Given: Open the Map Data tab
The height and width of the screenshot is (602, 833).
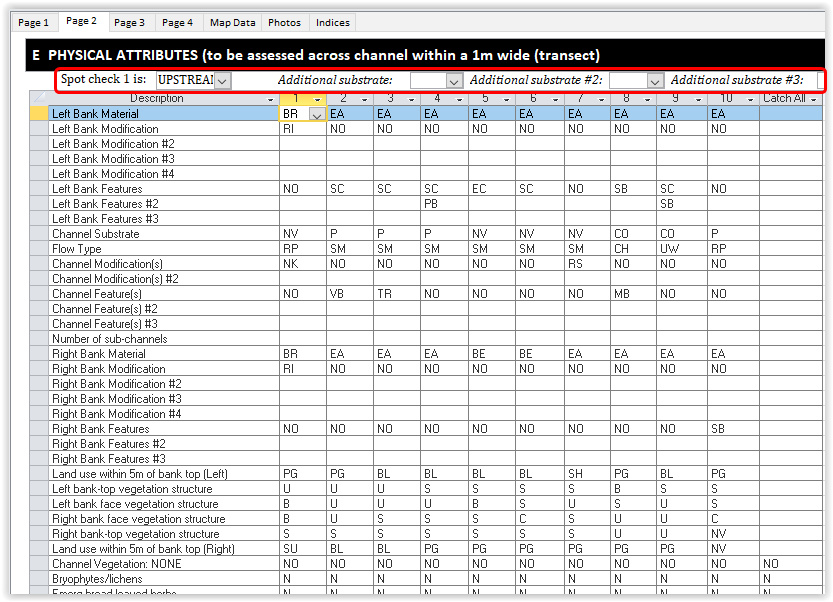Looking at the screenshot, I should tap(233, 22).
